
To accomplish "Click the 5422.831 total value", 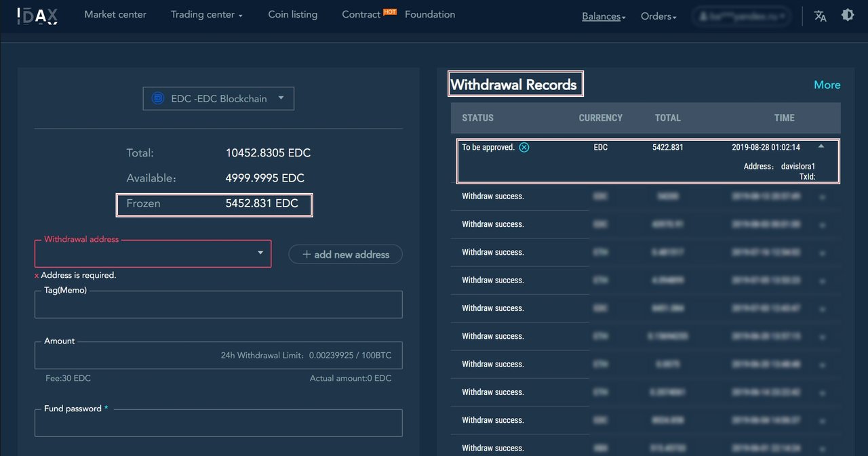I will [668, 147].
